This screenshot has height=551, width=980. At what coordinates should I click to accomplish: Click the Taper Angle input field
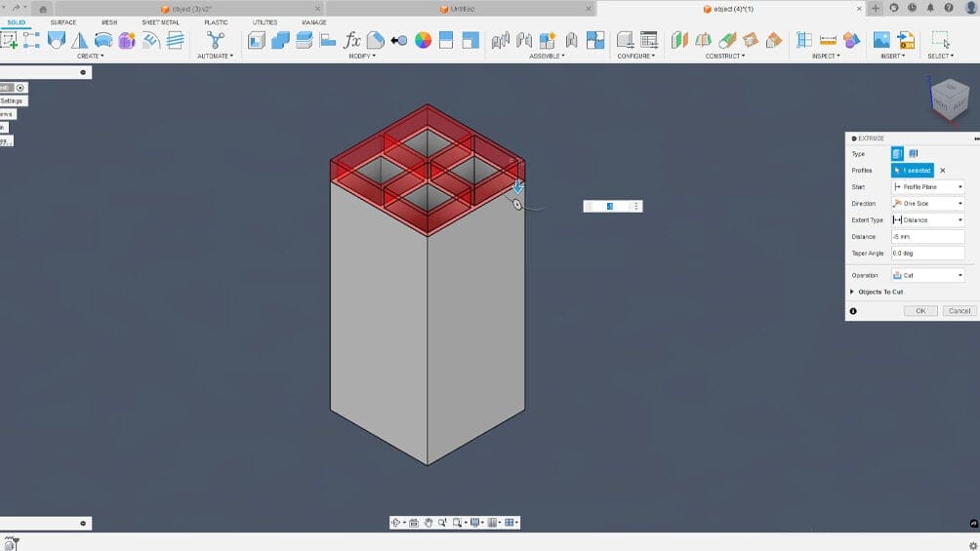927,253
